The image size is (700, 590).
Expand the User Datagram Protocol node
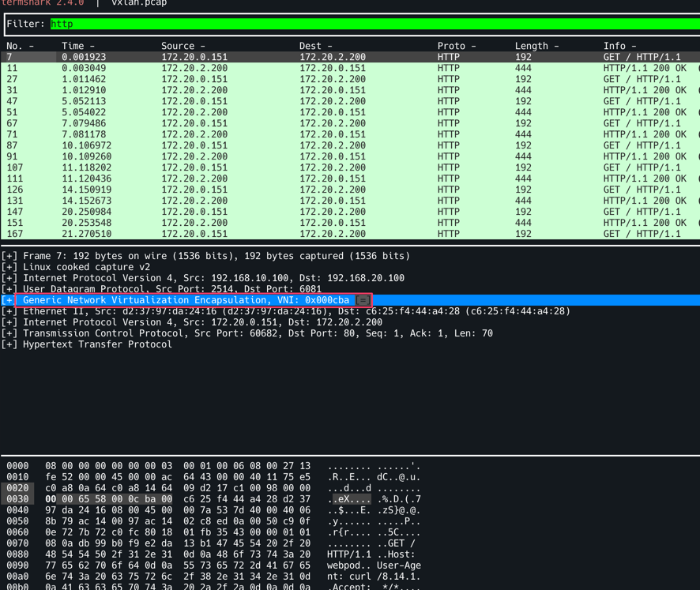point(9,289)
